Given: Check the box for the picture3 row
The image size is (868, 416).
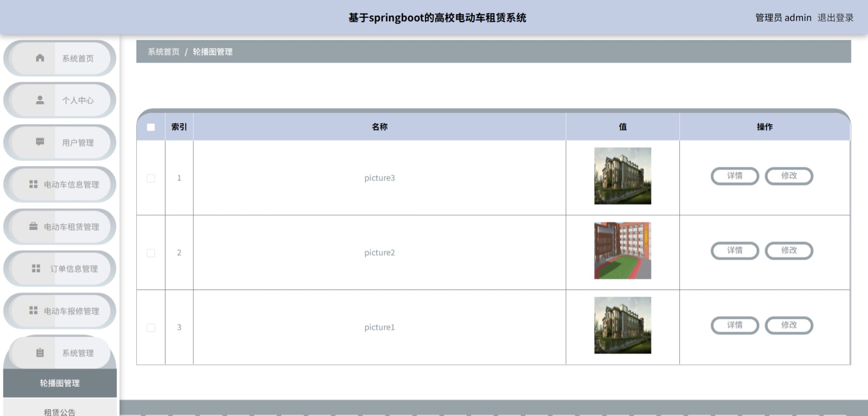Looking at the screenshot, I should pyautogui.click(x=151, y=178).
